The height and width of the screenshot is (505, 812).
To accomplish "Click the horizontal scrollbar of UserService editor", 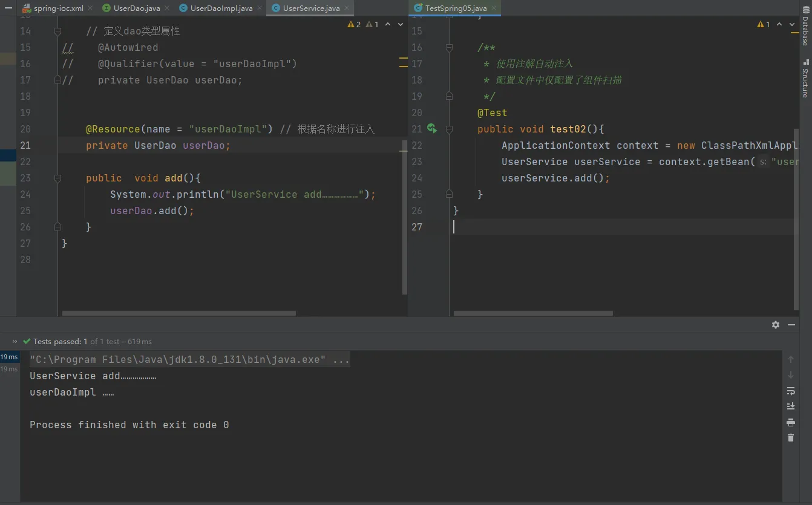I will (x=179, y=313).
